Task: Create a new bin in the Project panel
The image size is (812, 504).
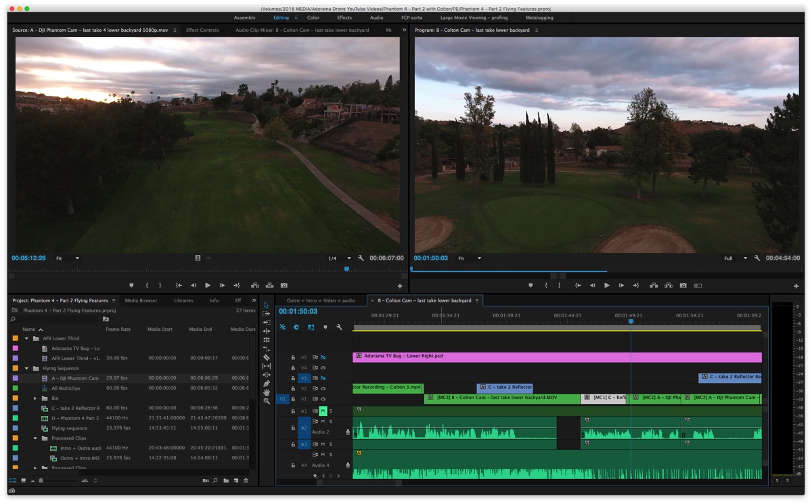Action: point(225,481)
